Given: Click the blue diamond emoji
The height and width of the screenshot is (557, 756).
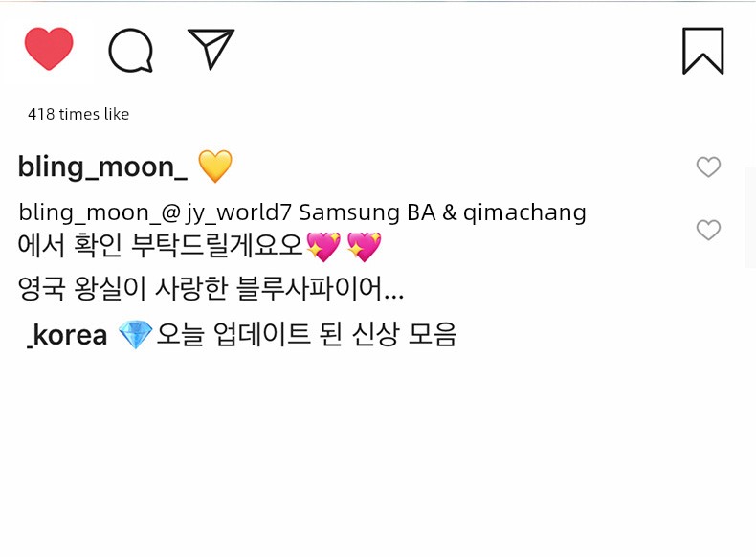Looking at the screenshot, I should [x=135, y=334].
